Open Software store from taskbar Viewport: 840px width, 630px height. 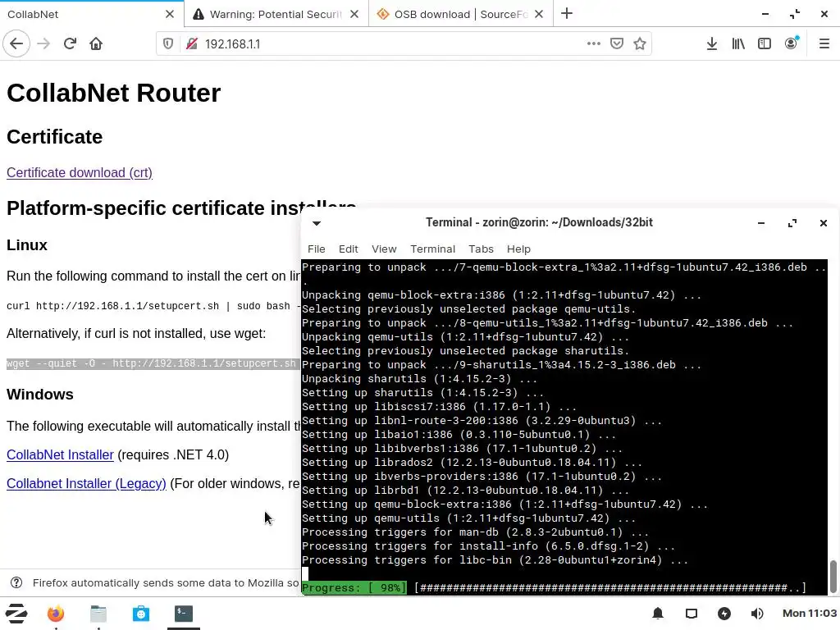click(x=141, y=614)
